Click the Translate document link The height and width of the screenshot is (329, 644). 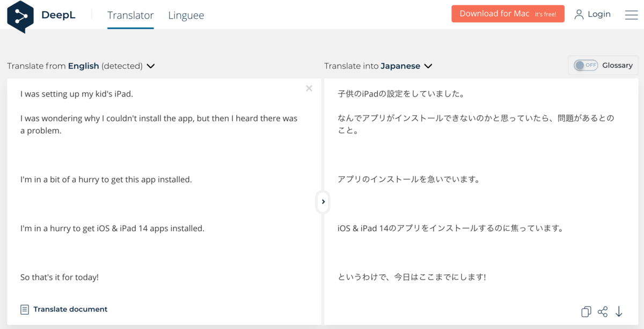tap(70, 309)
